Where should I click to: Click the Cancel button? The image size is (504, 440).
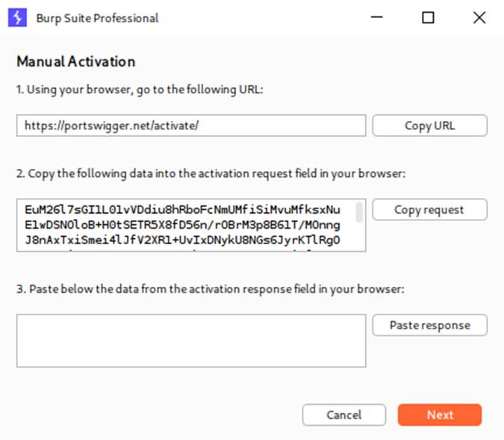(x=344, y=415)
